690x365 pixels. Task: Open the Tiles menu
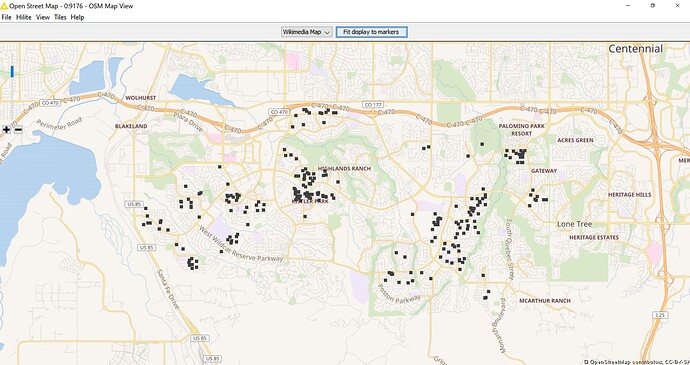pyautogui.click(x=60, y=17)
